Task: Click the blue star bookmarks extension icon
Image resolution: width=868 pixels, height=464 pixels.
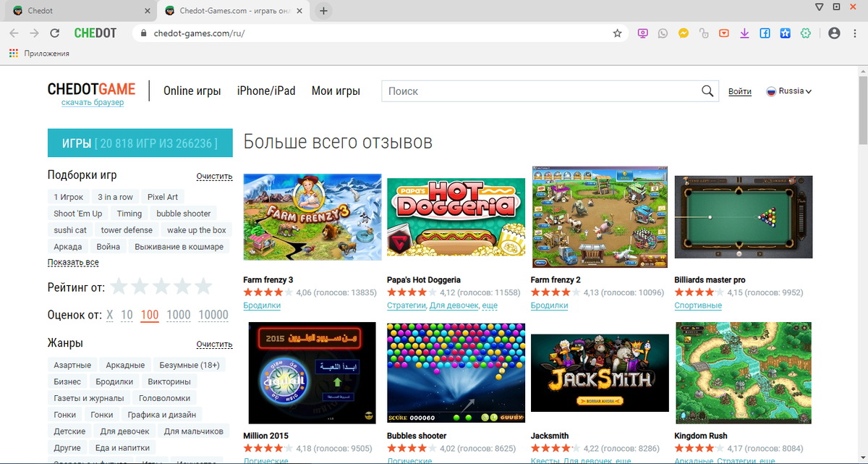Action: [785, 33]
